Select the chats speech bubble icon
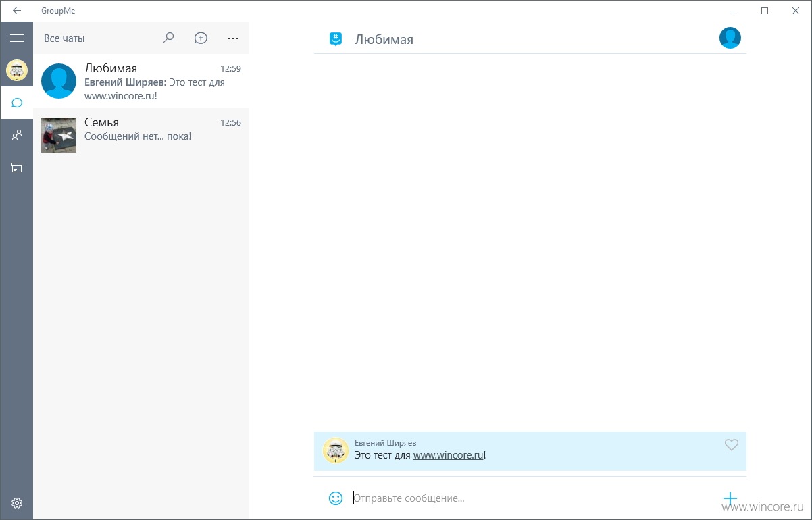812x520 pixels. (x=17, y=103)
